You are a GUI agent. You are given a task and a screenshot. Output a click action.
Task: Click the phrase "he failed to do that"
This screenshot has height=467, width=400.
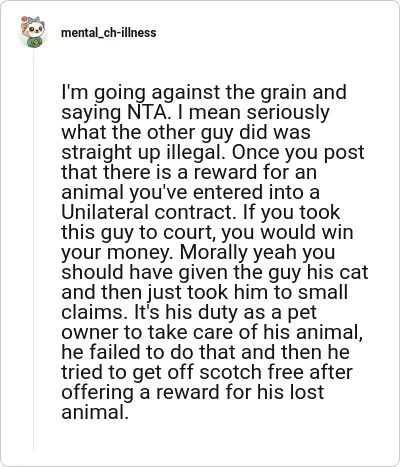tap(150, 352)
